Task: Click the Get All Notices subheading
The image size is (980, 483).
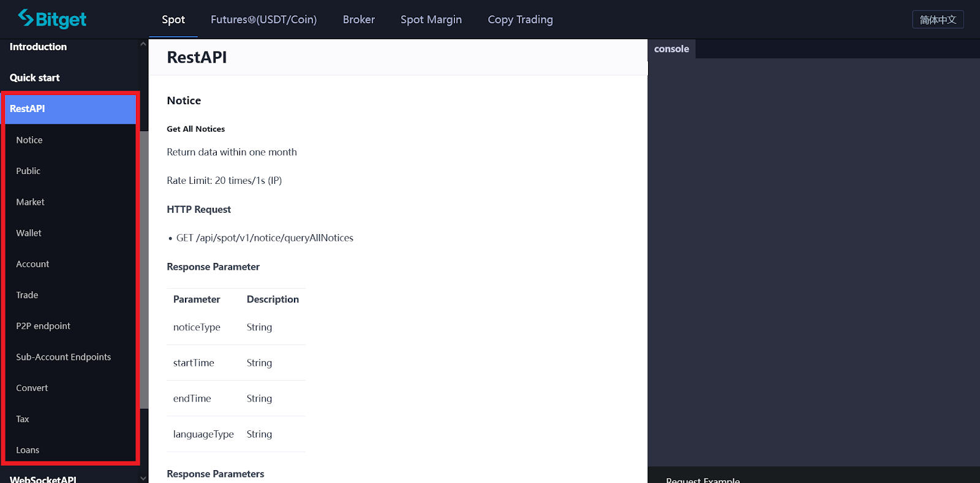Action: [x=195, y=129]
